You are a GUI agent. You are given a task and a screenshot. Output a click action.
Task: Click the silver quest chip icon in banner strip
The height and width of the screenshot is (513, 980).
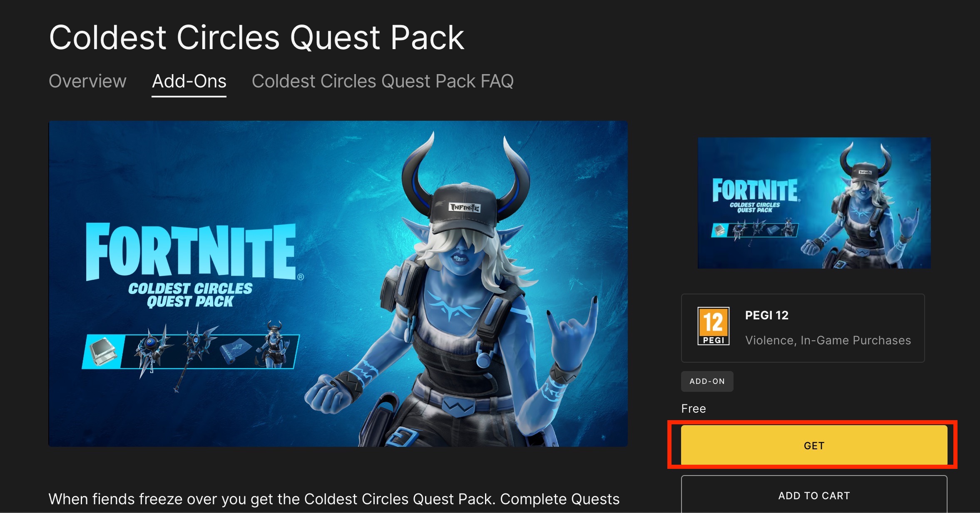[x=102, y=351]
